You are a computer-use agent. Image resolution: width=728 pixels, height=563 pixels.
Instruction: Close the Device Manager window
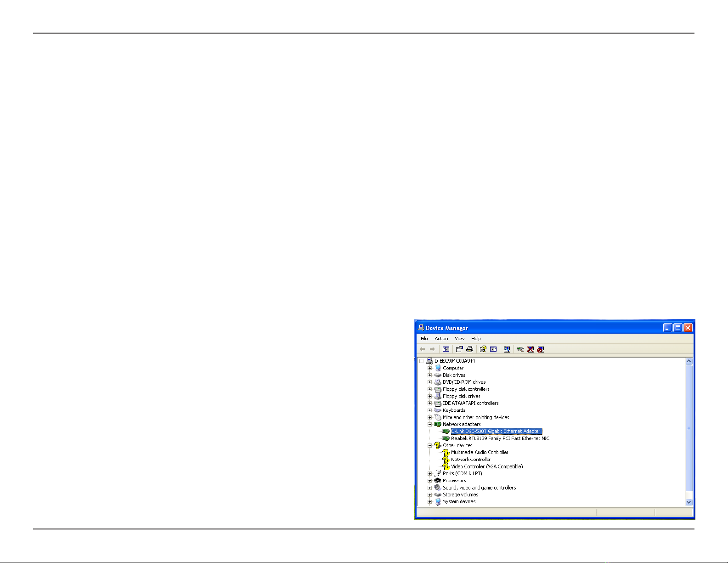pos(688,328)
